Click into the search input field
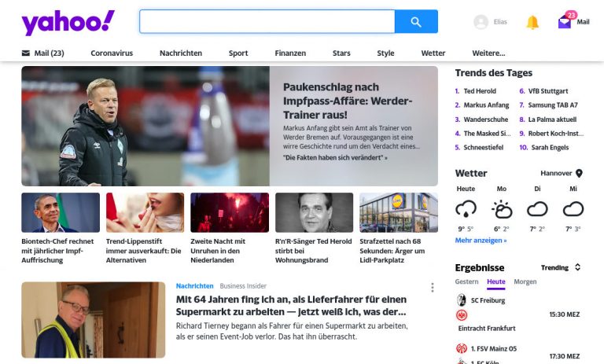 267,22
